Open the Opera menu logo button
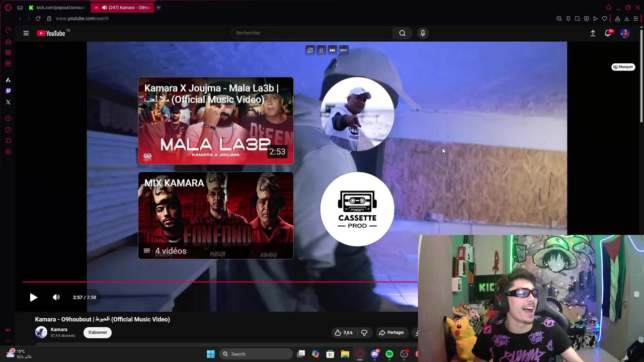 8,8
